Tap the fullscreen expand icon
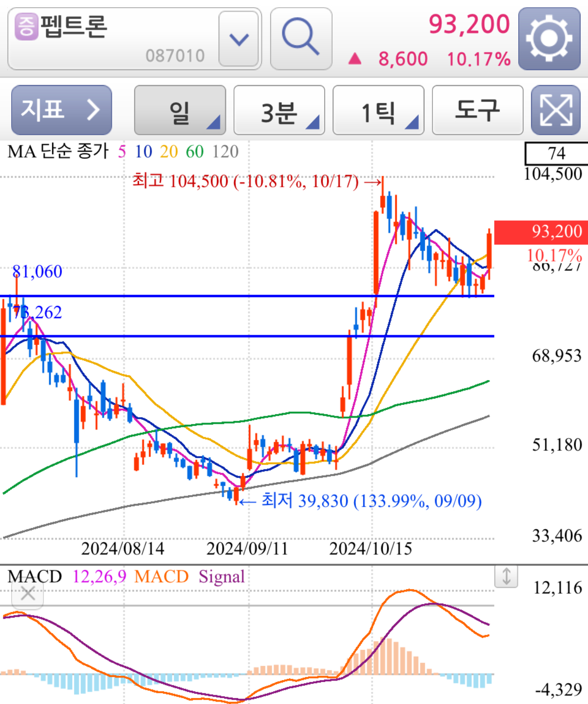 click(x=556, y=110)
